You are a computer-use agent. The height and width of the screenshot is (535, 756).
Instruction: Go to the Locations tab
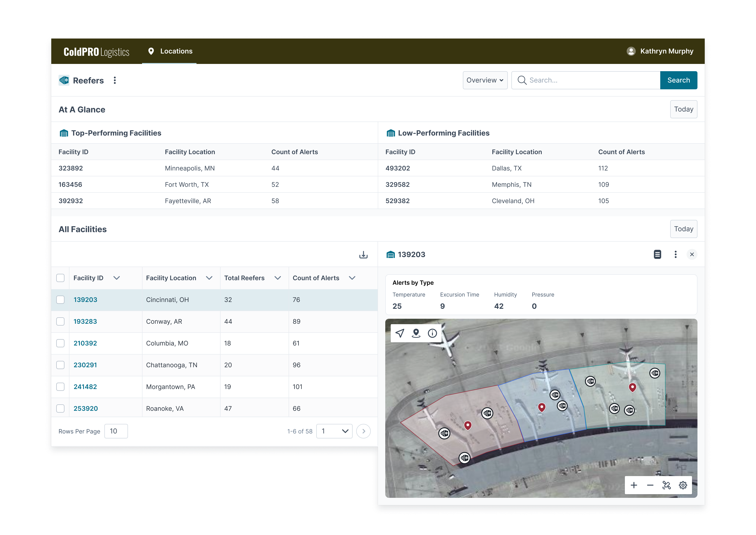[x=169, y=51]
